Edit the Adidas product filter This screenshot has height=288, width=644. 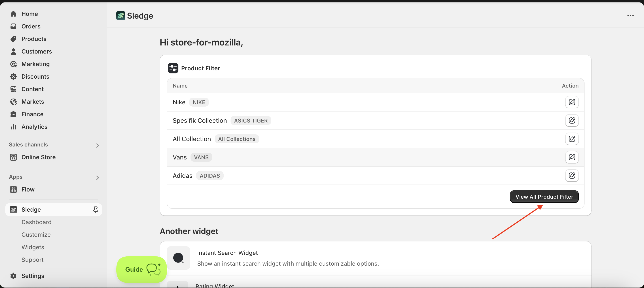(x=572, y=176)
